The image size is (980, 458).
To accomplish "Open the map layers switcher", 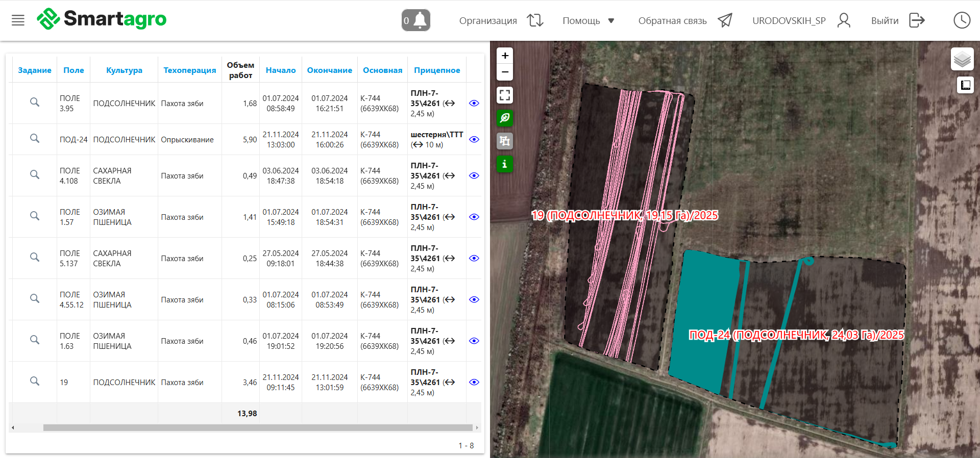I will 962,59.
